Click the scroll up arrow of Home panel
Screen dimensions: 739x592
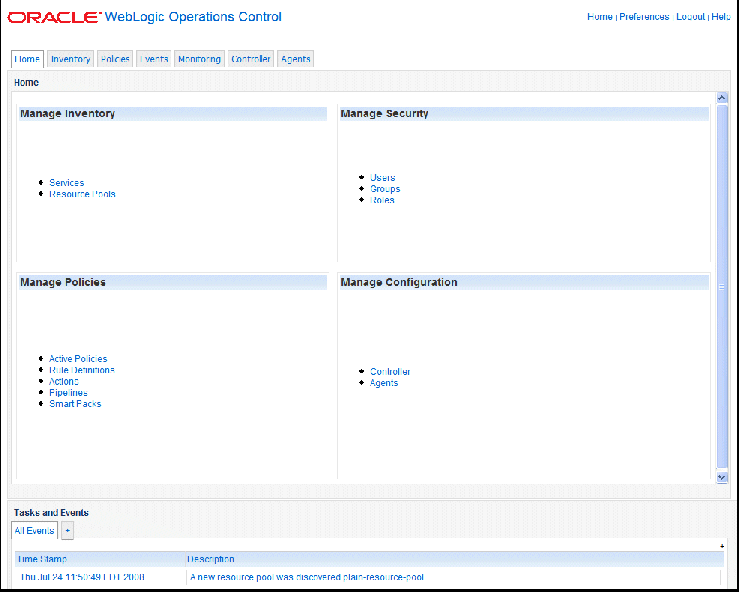(x=722, y=98)
